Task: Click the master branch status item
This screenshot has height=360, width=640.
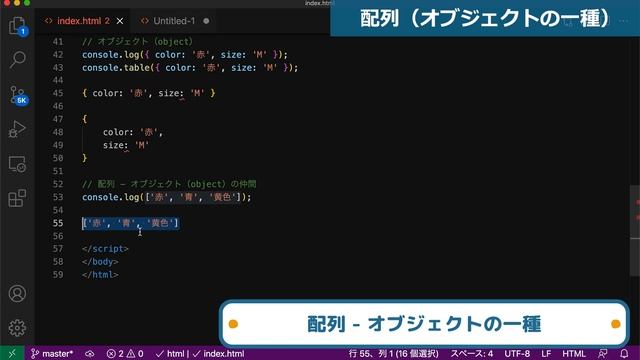Action: coord(52,353)
